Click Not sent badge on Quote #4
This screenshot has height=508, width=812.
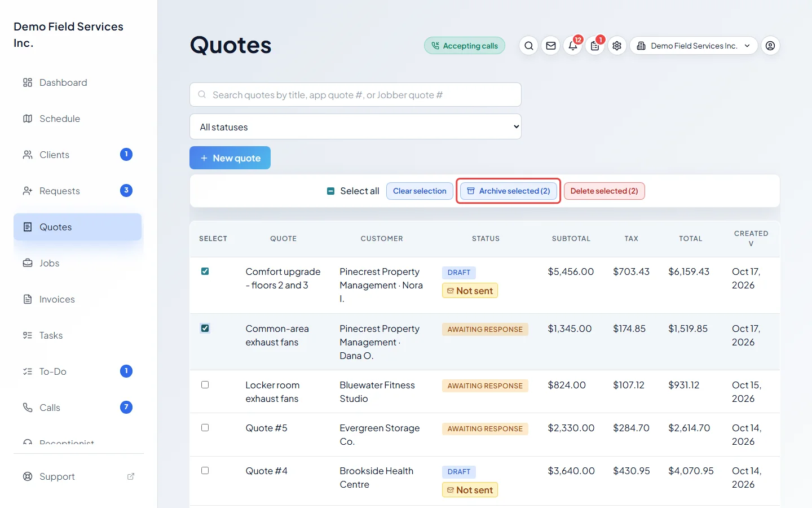(x=470, y=490)
